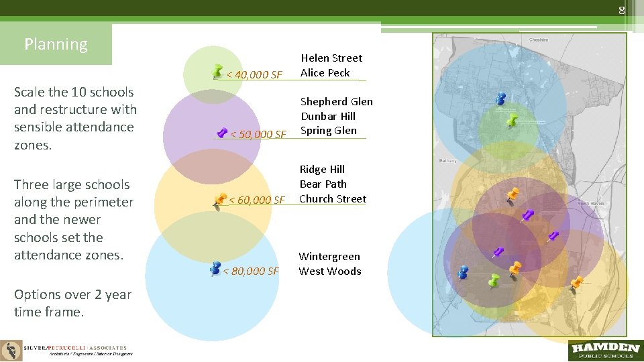
Task: Click the North Haven label on the map
Action: [x=590, y=203]
